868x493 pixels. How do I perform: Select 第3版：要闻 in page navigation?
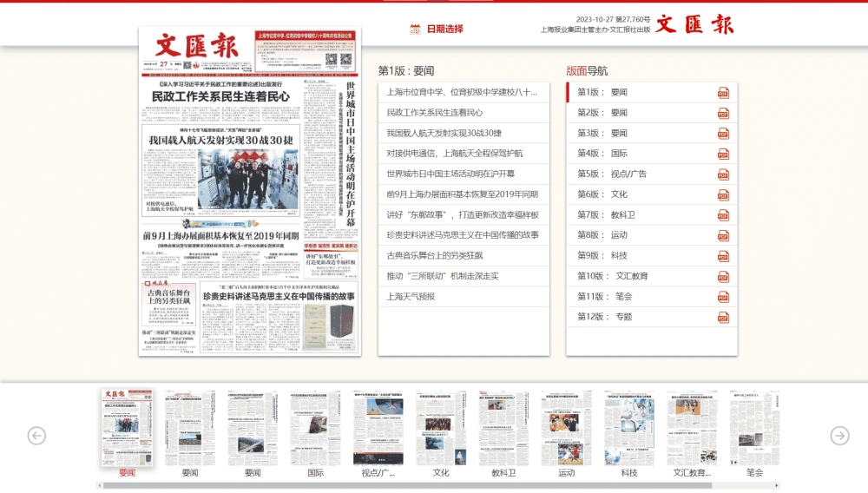point(602,134)
